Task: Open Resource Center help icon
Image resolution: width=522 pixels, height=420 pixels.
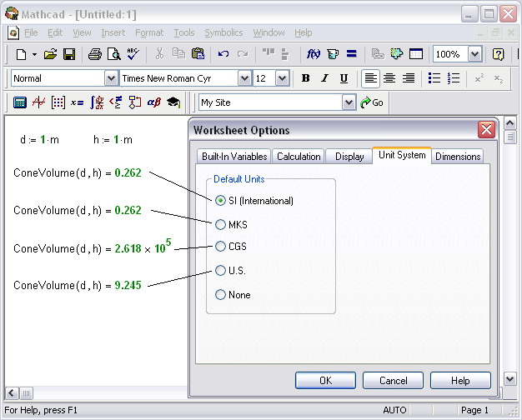Action: (x=498, y=54)
